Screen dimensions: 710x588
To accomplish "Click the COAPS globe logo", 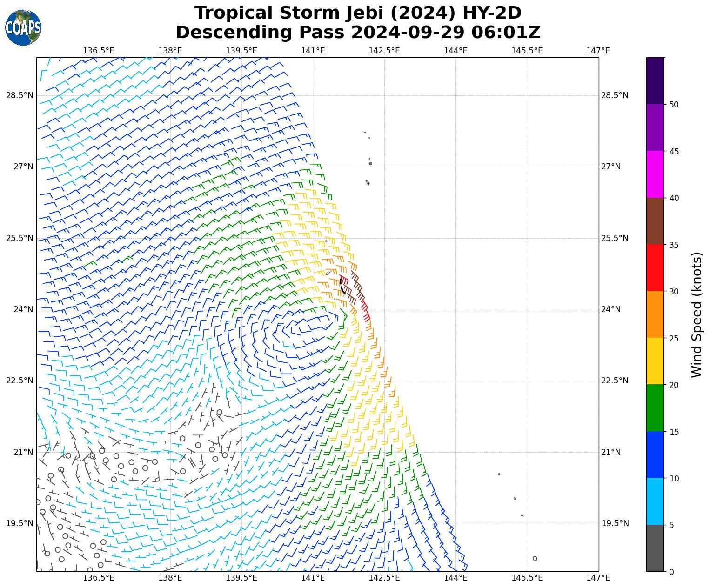I will (23, 27).
